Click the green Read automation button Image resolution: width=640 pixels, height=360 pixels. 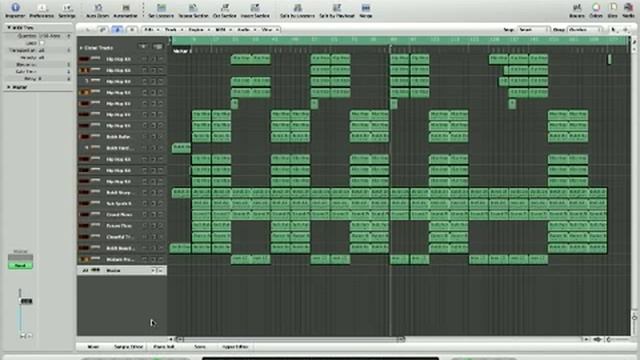(20, 266)
